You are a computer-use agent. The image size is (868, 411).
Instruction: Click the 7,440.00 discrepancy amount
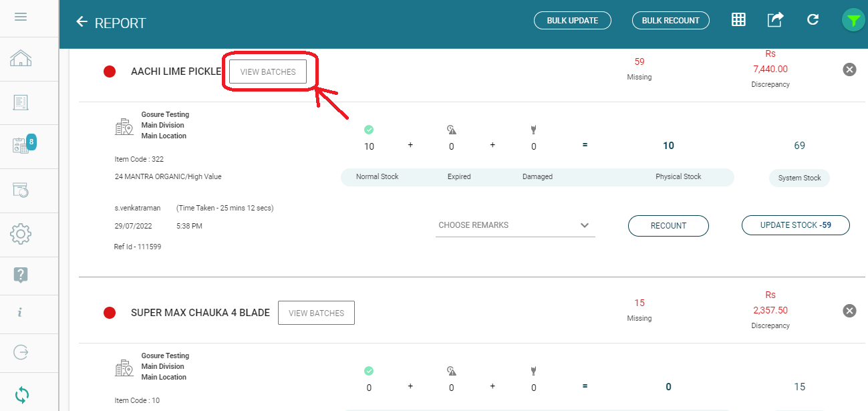click(770, 69)
